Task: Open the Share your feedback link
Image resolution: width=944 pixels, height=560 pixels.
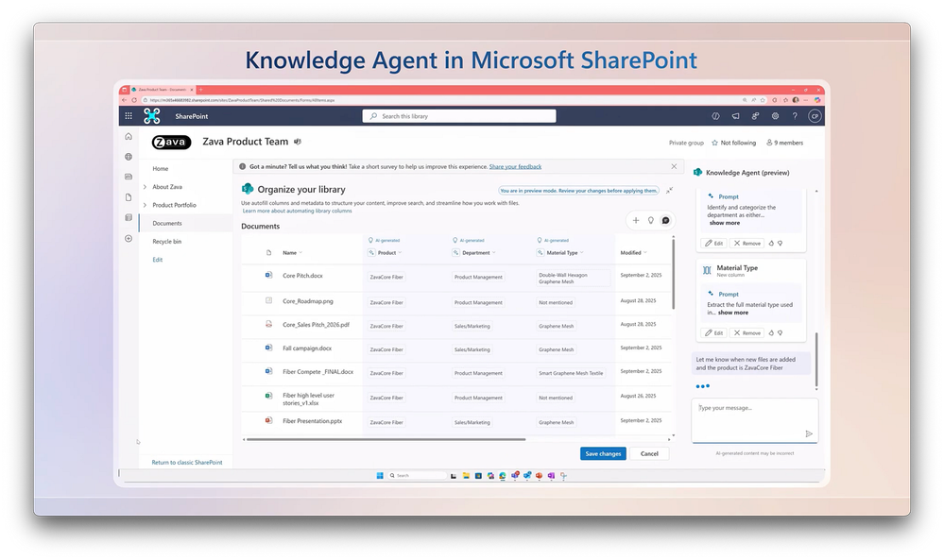Action: pos(515,166)
